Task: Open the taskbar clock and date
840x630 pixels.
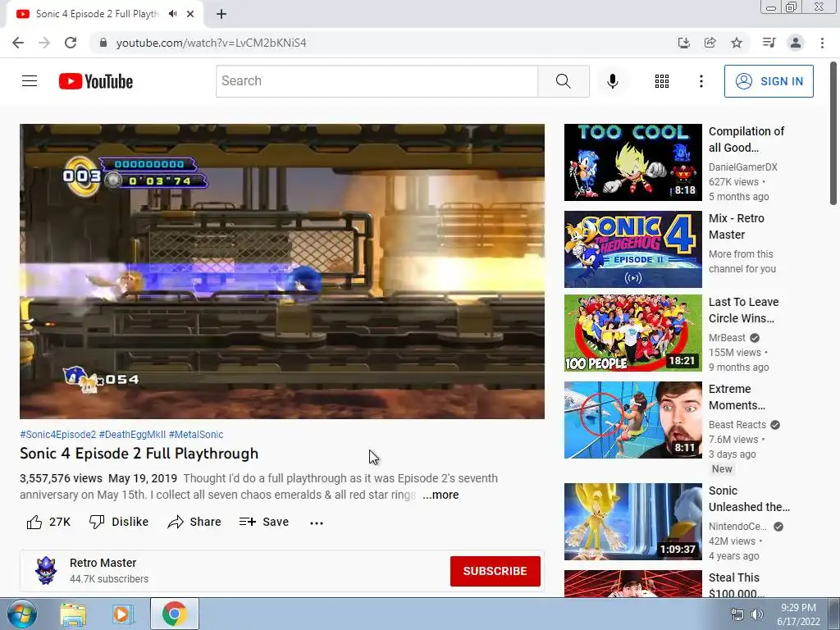Action: point(798,614)
